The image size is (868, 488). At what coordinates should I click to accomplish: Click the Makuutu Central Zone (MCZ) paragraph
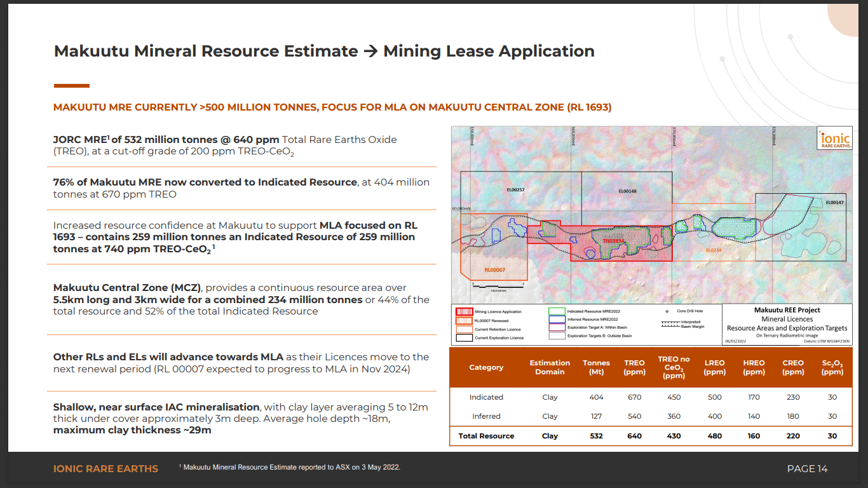[x=241, y=299]
